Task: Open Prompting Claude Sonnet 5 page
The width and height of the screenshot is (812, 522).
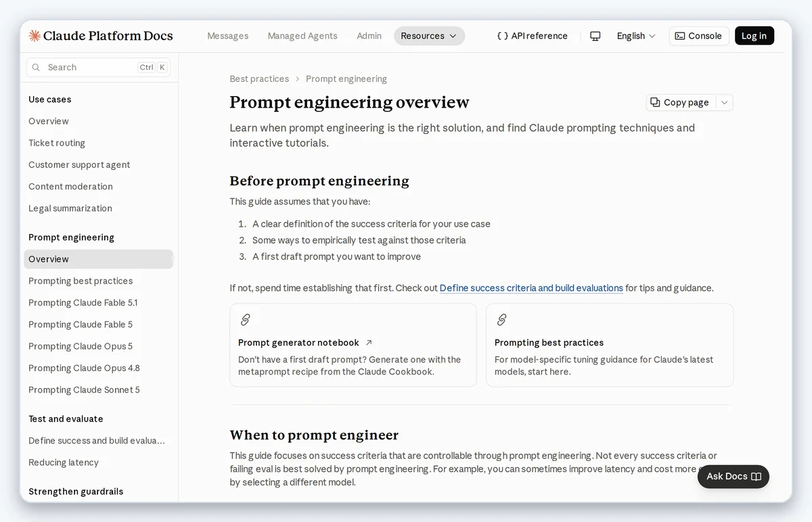Action: coord(84,390)
